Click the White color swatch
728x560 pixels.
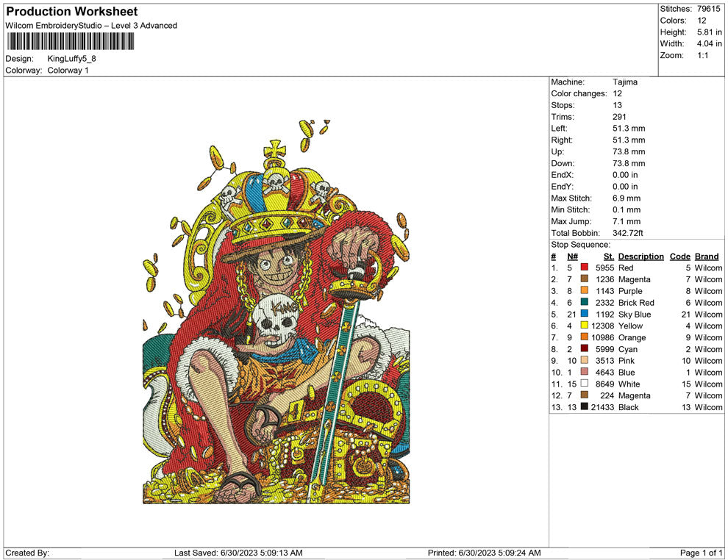click(585, 383)
